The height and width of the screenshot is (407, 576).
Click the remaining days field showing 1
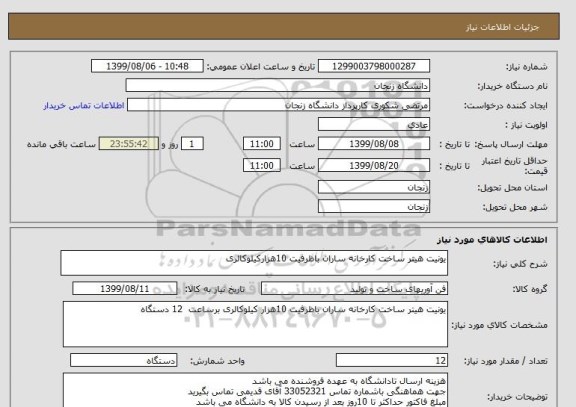[x=192, y=144]
